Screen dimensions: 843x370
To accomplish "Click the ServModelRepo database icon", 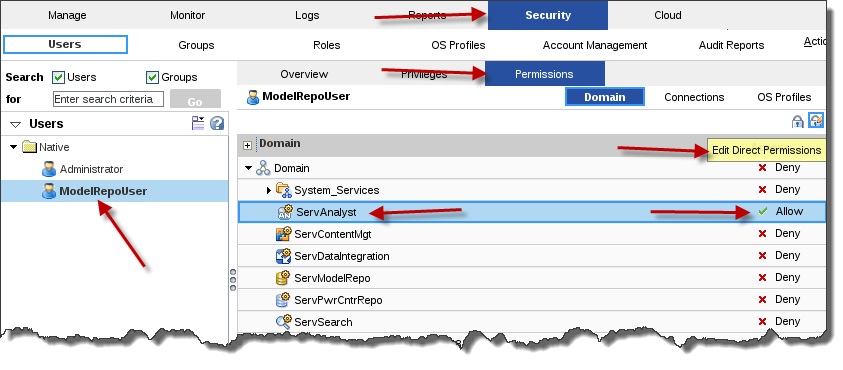I will coord(283,278).
